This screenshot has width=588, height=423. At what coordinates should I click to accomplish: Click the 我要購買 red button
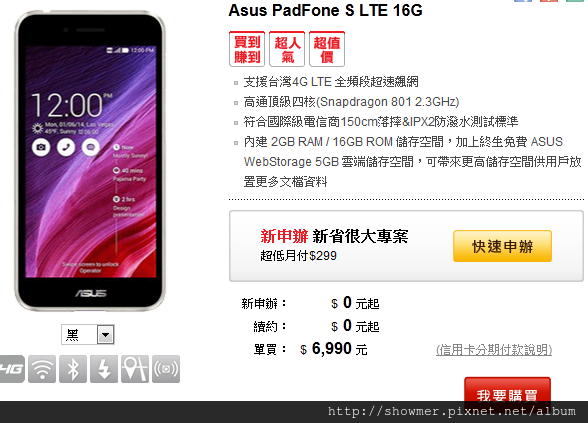click(x=507, y=390)
